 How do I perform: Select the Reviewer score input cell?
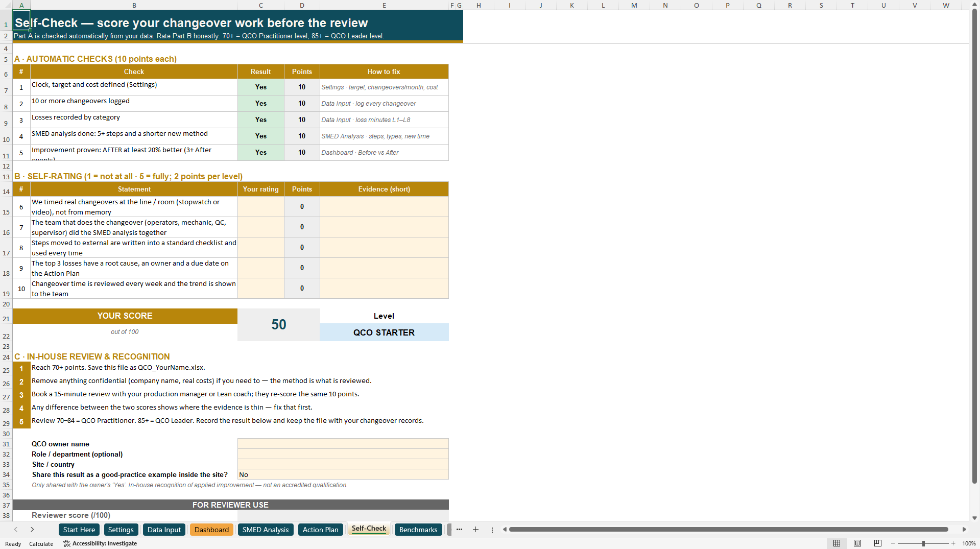343,515
